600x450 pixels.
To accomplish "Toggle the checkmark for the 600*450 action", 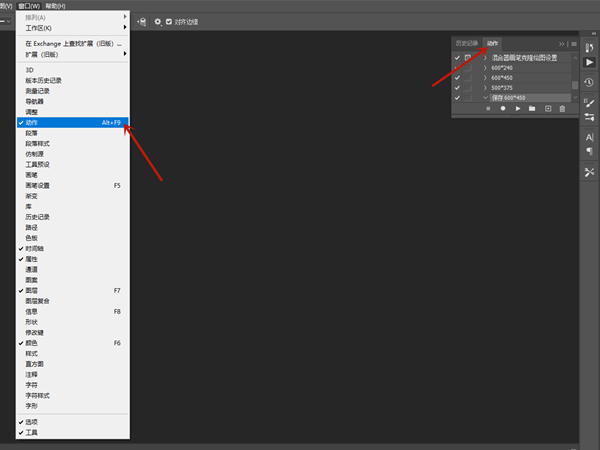I will click(457, 78).
